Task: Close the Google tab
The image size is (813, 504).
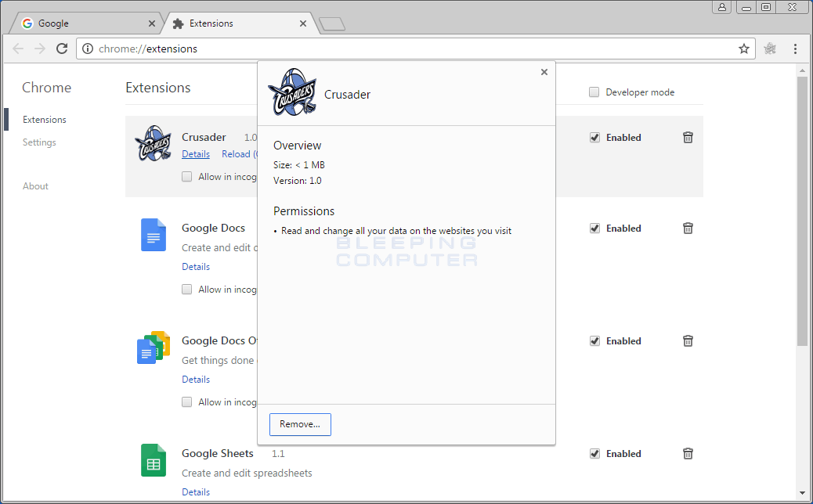Action: coord(151,23)
